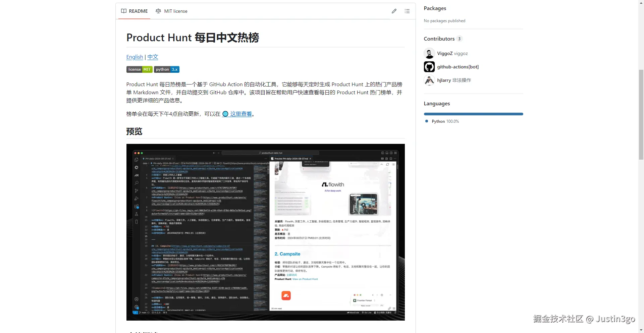644x333 pixels.
Task: Open the preview screenshot image
Action: point(266,232)
